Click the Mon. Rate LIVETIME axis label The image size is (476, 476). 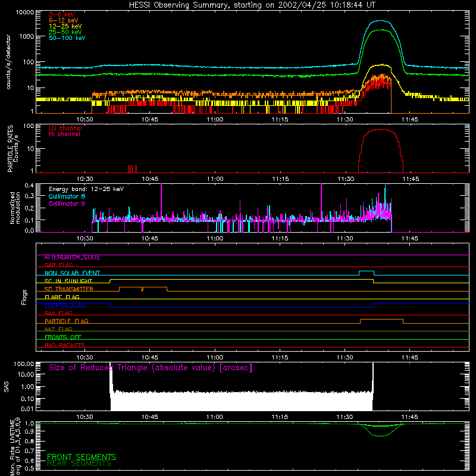click(x=15, y=446)
